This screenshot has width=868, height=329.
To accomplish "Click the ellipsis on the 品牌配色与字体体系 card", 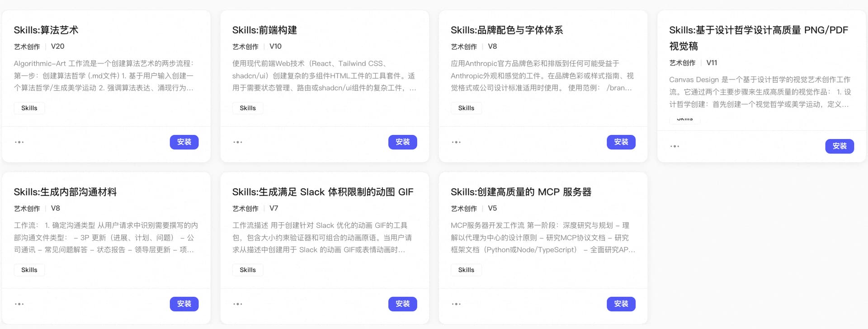I will point(456,142).
